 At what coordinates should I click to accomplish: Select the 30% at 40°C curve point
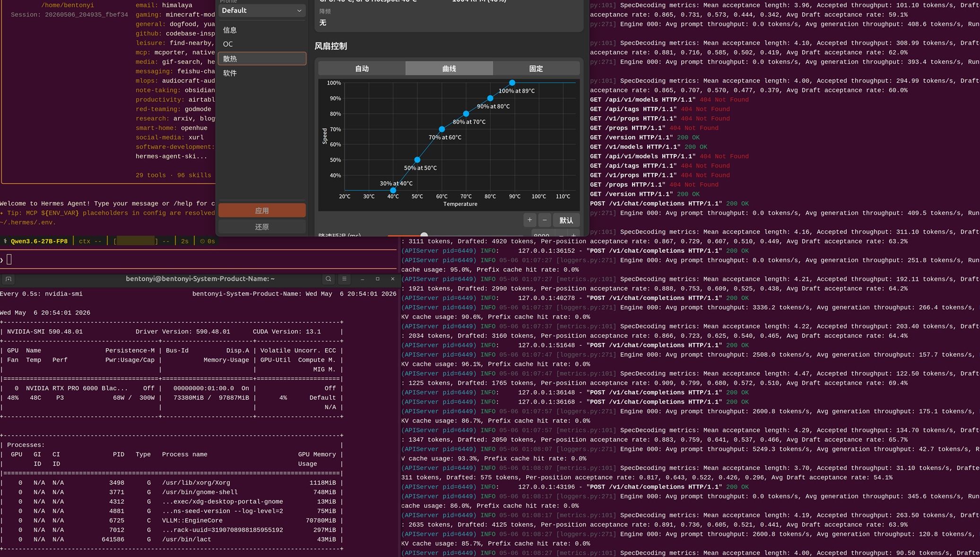coord(393,190)
